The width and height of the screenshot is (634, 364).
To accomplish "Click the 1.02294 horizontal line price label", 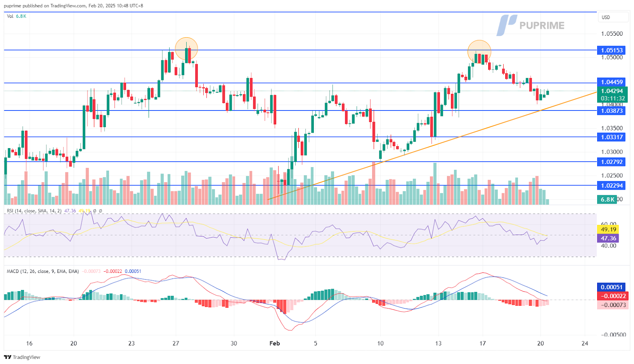I will (x=612, y=185).
